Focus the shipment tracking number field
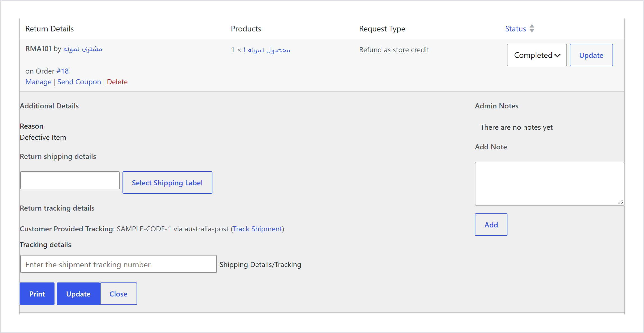Screen dimensions: 644x333 (x=118, y=264)
